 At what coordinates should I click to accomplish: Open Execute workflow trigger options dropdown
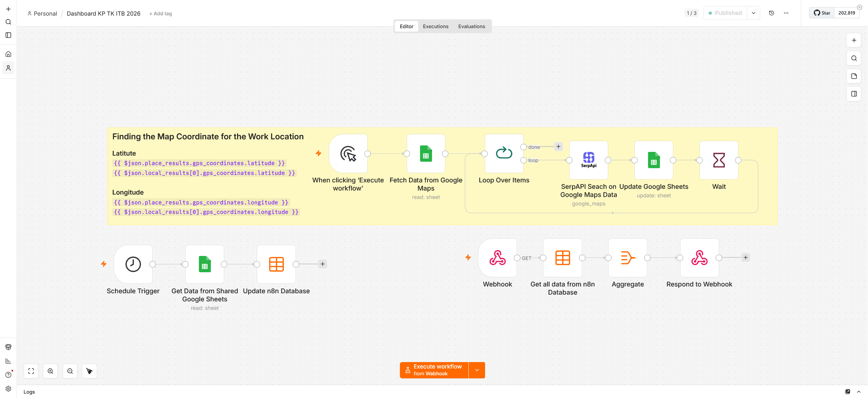[477, 370]
